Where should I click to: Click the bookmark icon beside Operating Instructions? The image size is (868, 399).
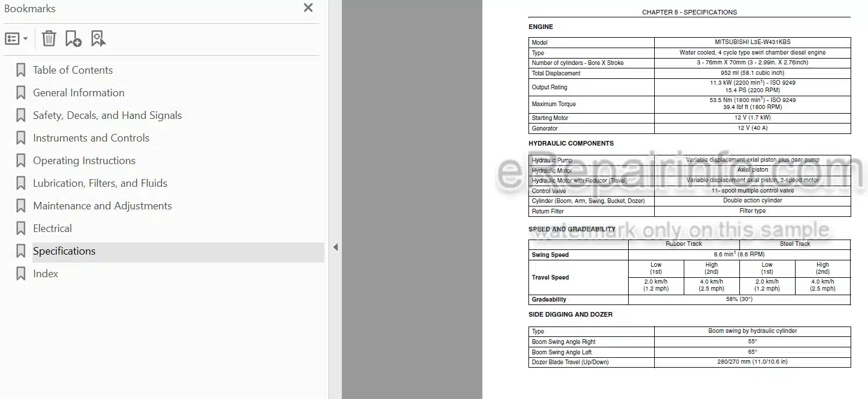pyautogui.click(x=21, y=161)
